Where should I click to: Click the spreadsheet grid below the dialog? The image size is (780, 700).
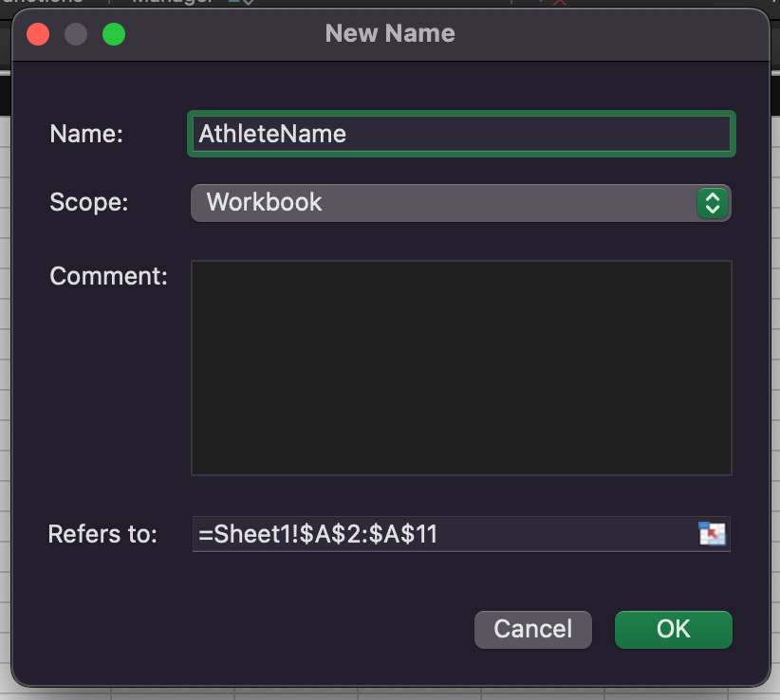[390, 694]
